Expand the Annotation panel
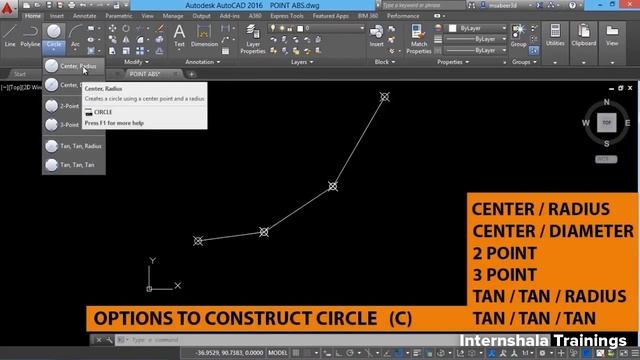This screenshot has height=360, width=640. 203,62
